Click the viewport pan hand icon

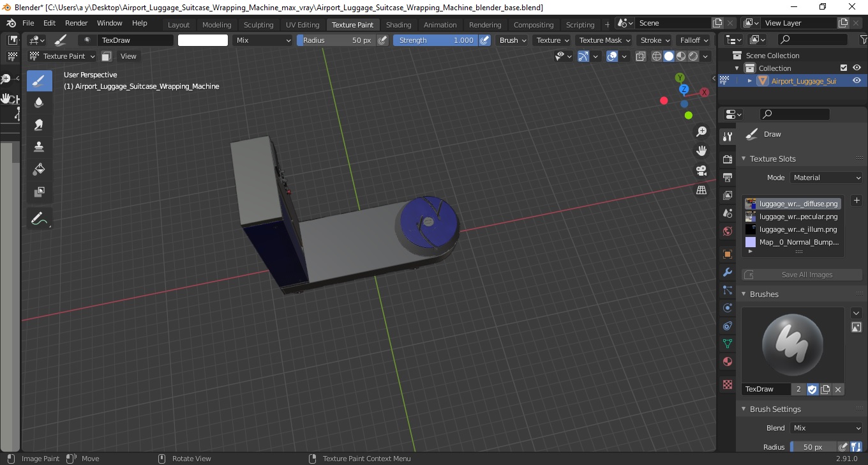click(701, 151)
